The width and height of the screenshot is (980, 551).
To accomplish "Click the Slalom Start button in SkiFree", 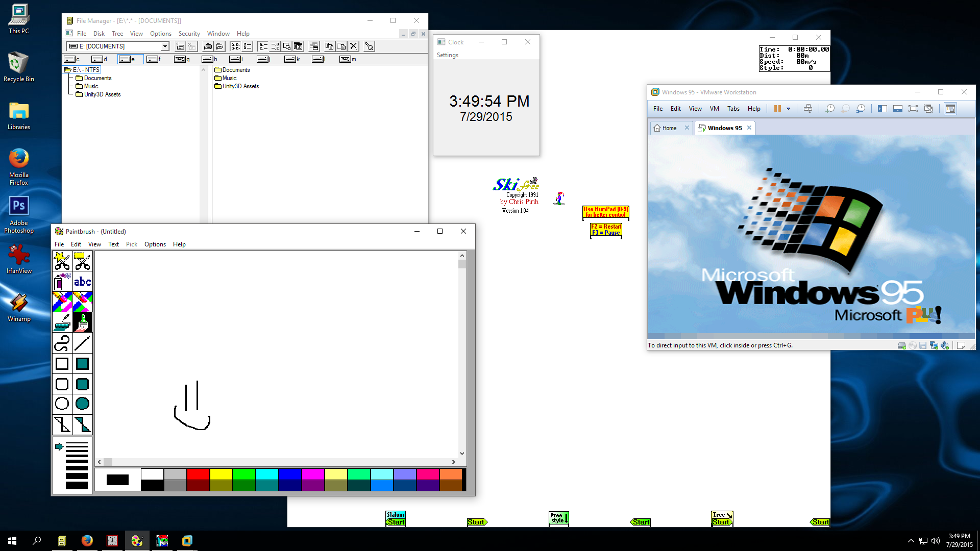I will coord(395,517).
